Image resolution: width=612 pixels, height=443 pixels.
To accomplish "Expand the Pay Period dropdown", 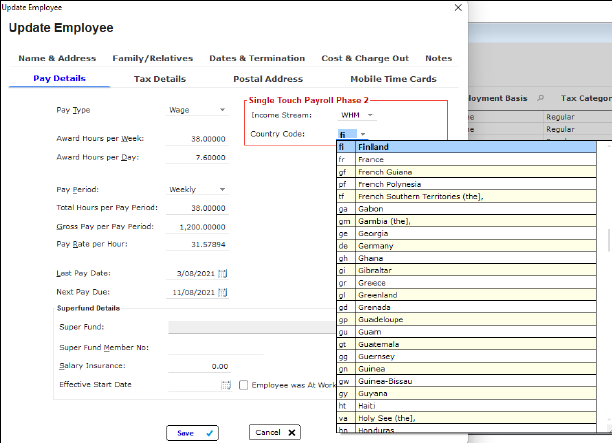I will [x=222, y=189].
